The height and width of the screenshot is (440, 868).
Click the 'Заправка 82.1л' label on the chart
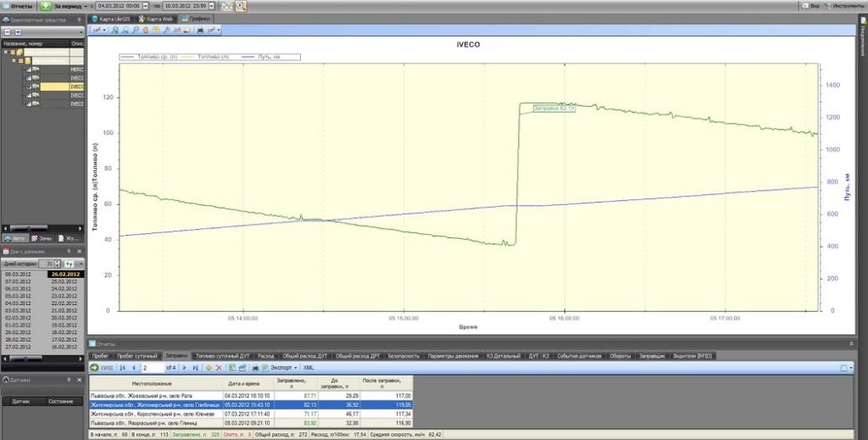pos(554,109)
